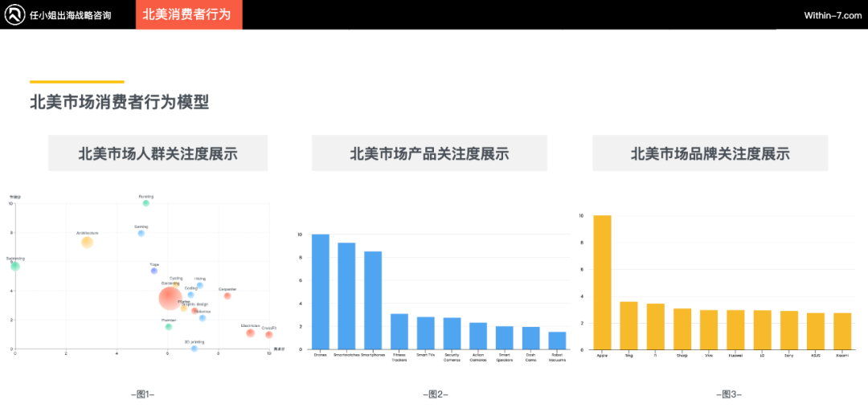Click the -图2- caption
The width and height of the screenshot is (868, 408).
(435, 394)
